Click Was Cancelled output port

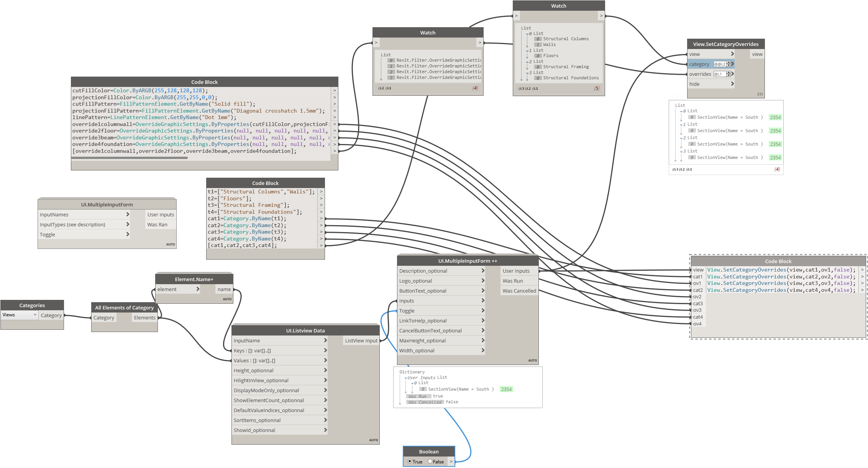[519, 291]
